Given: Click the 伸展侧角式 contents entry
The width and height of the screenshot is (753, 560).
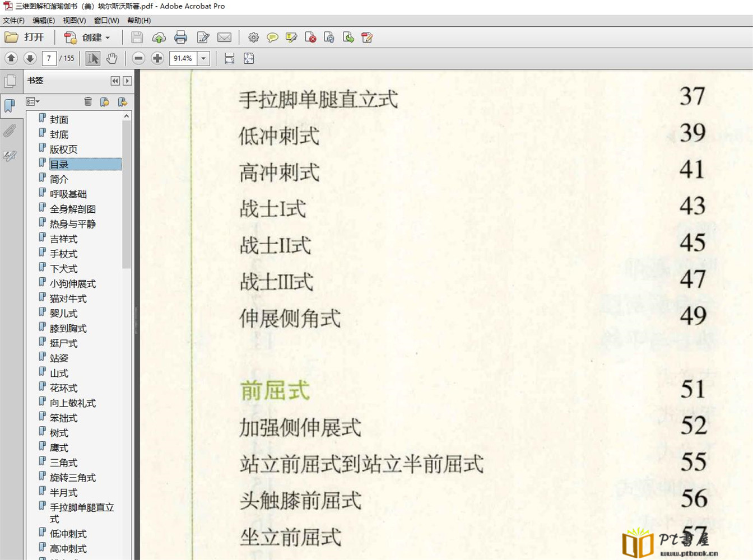Looking at the screenshot, I should (x=290, y=319).
